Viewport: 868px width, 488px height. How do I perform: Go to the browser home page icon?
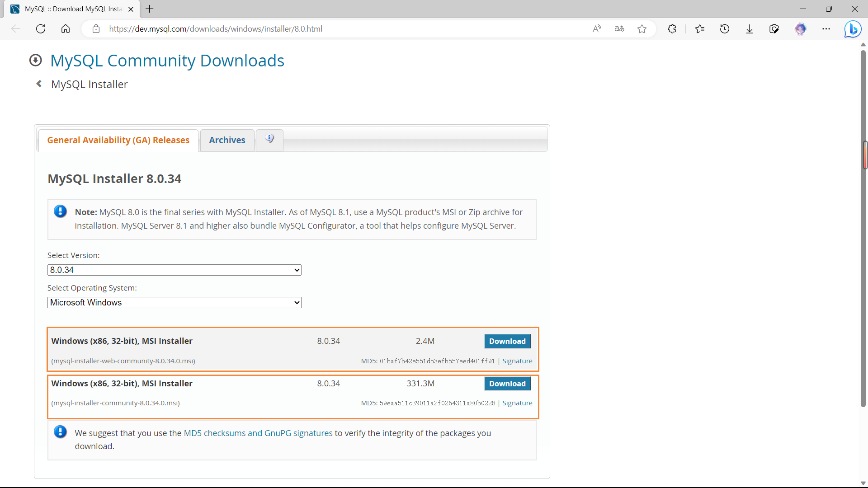[66, 29]
